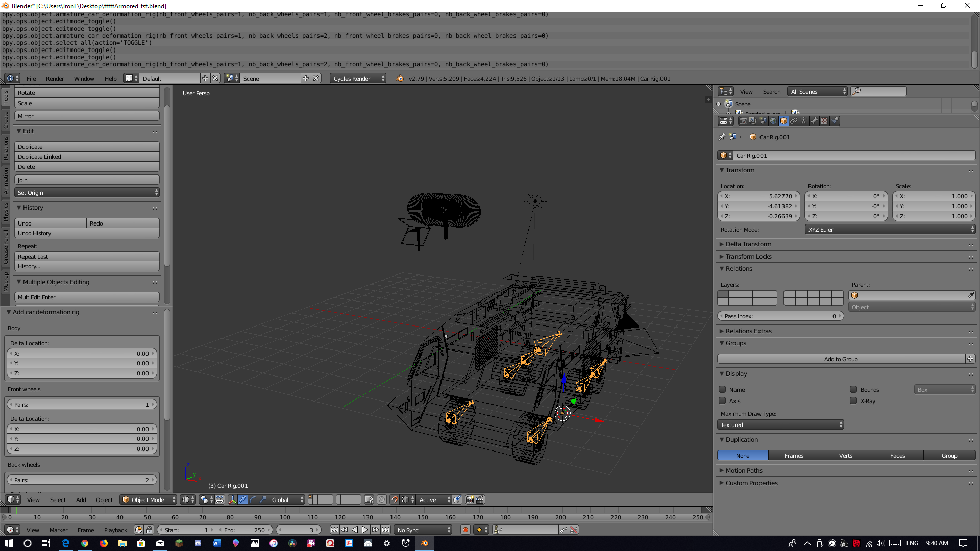Select the Object Constraints tab

(x=794, y=121)
